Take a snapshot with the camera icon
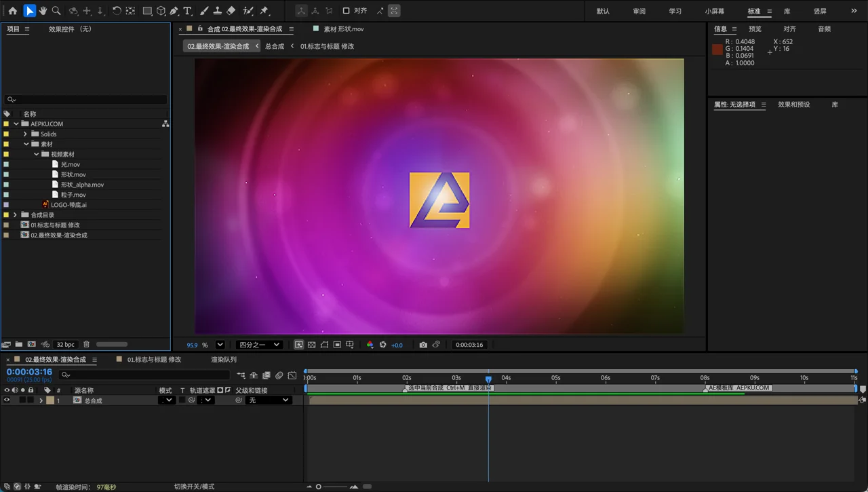This screenshot has width=868, height=492. (x=423, y=345)
